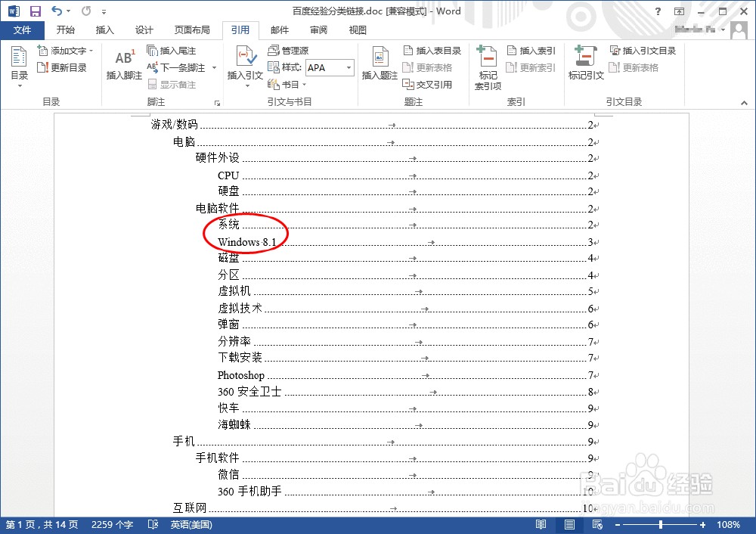Image resolution: width=756 pixels, height=534 pixels.
Task: Click the Word application icon in title bar
Action: [14, 11]
